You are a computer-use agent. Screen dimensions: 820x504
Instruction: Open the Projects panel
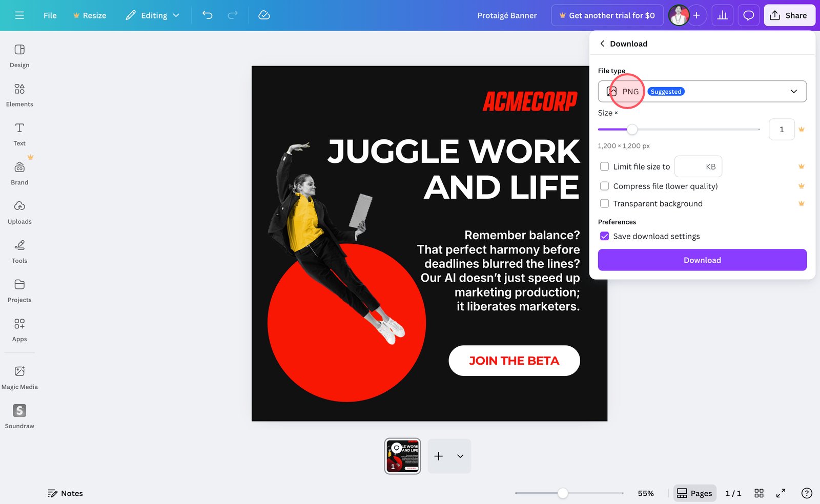point(19,291)
